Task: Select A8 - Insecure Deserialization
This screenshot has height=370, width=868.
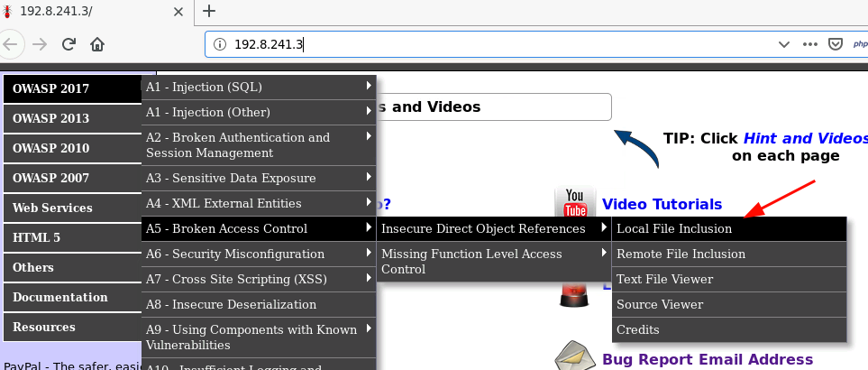Action: coord(259,305)
